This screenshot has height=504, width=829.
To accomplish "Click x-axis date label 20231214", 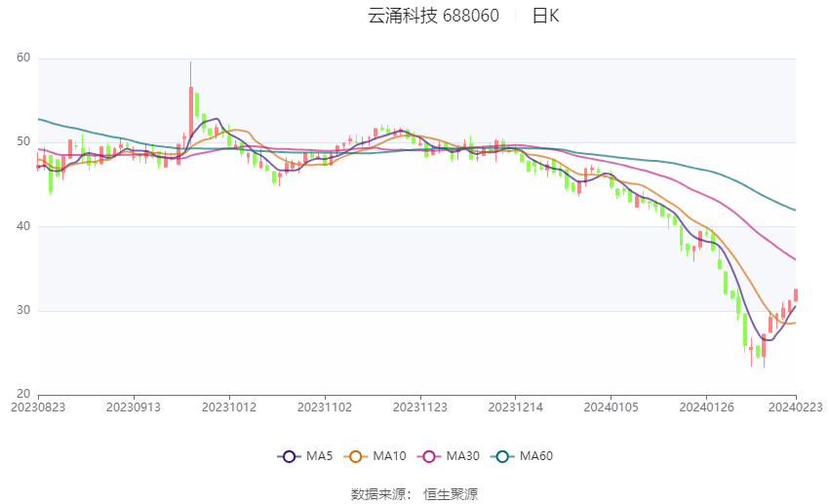I will coord(516,407).
